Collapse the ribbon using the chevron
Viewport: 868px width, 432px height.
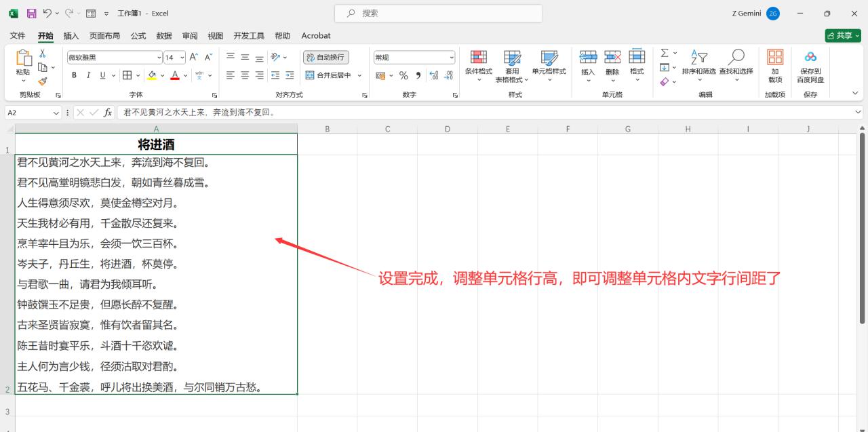(856, 94)
